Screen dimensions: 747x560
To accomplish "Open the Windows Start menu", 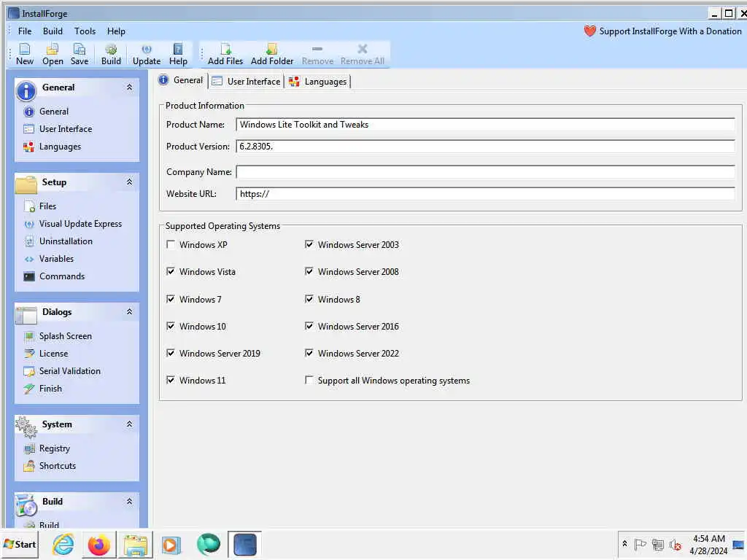I will pyautogui.click(x=20, y=544).
